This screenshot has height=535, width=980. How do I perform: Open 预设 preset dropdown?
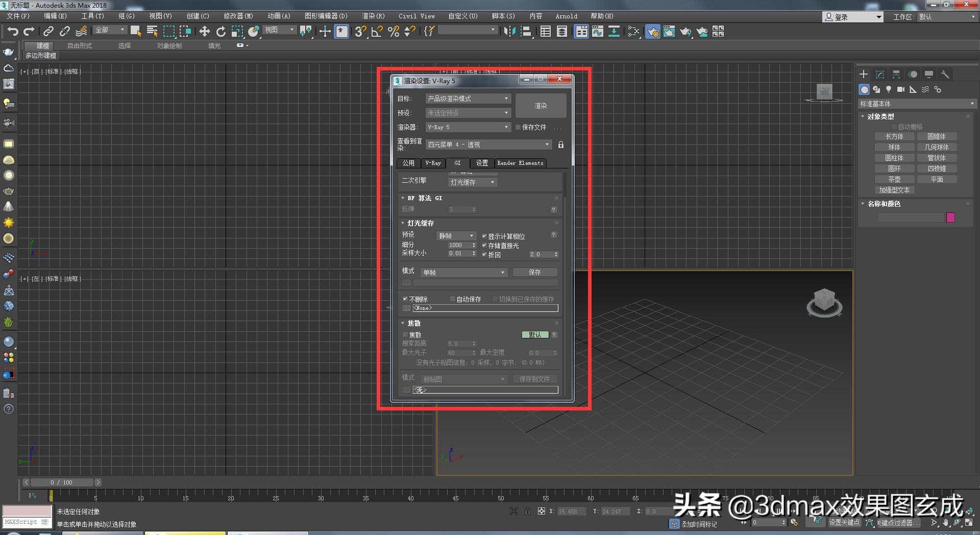(x=468, y=113)
